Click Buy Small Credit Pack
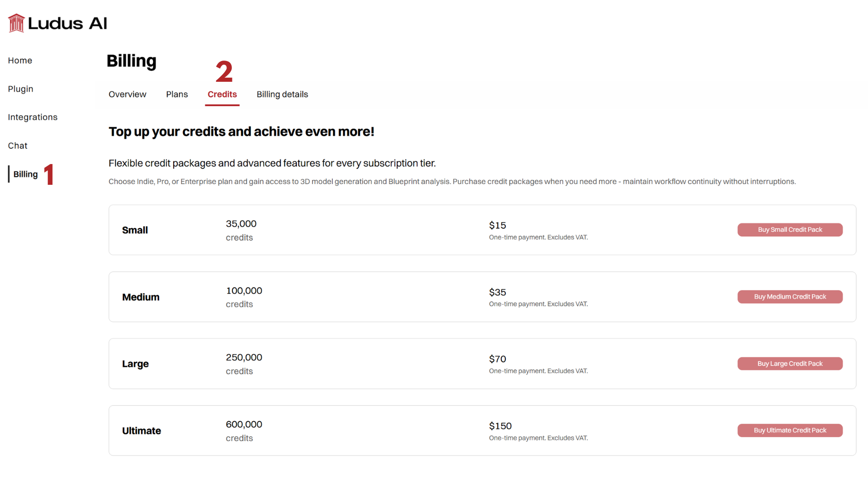The height and width of the screenshot is (488, 868). tap(790, 230)
